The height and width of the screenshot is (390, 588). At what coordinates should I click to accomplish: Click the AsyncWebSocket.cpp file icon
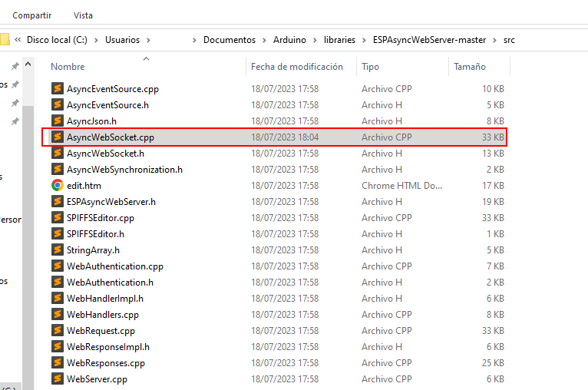[x=57, y=137]
